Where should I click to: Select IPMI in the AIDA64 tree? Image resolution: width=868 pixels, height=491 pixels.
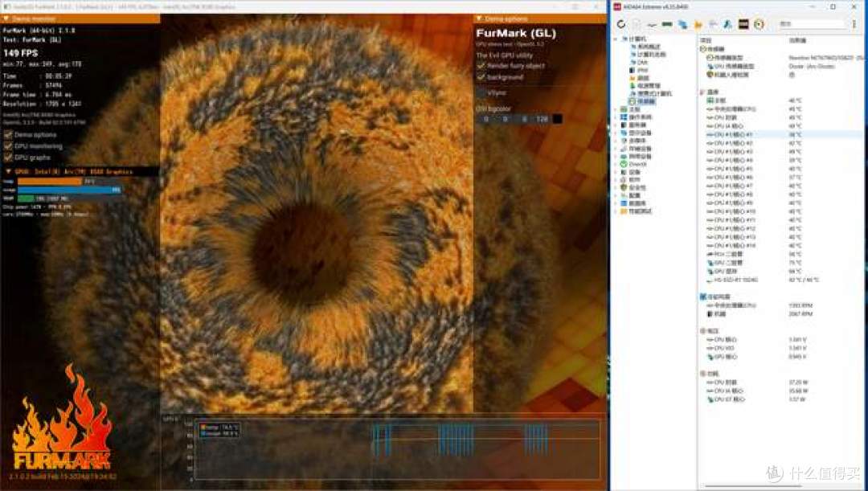643,70
